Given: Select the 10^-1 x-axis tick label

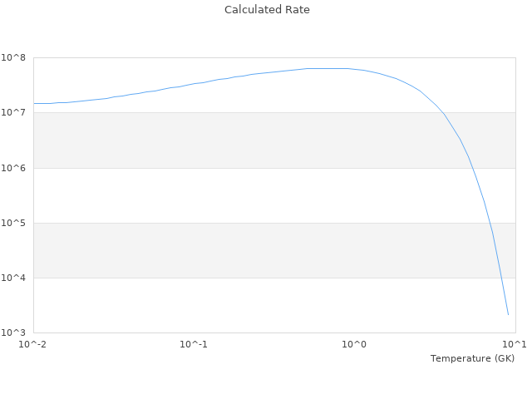Looking at the screenshot, I should pos(194,344).
